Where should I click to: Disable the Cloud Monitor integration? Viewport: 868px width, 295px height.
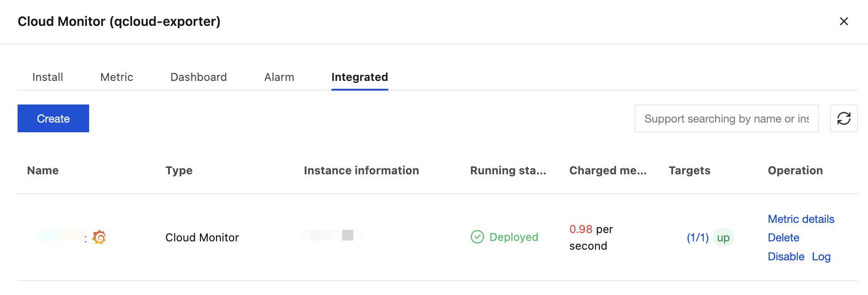(x=786, y=257)
